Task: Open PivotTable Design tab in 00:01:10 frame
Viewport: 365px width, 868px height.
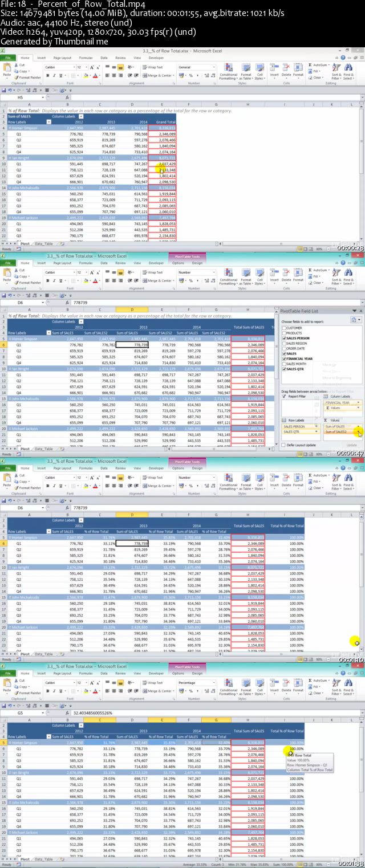Action: 197,468
